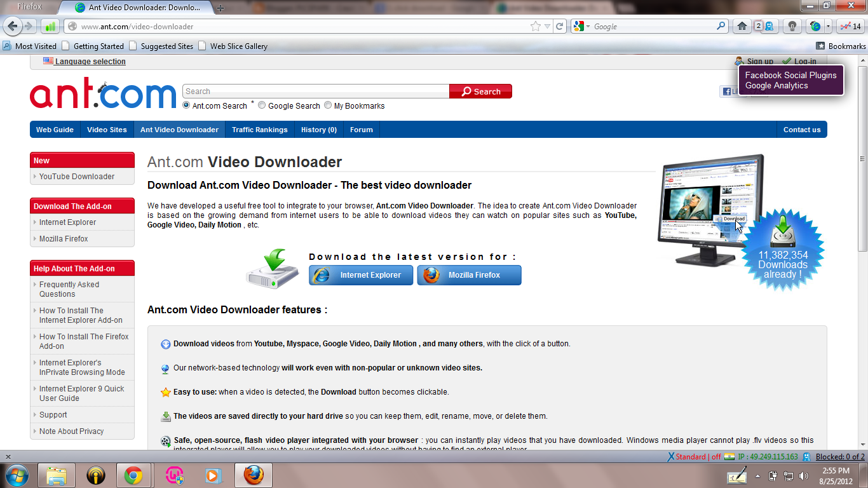Open the browser home page icon

pos(742,27)
